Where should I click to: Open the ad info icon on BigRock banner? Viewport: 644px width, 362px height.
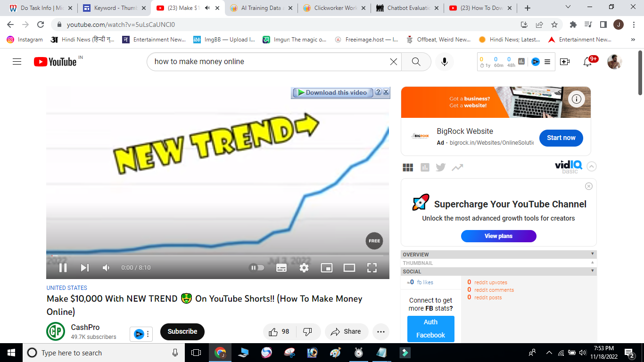click(x=576, y=99)
